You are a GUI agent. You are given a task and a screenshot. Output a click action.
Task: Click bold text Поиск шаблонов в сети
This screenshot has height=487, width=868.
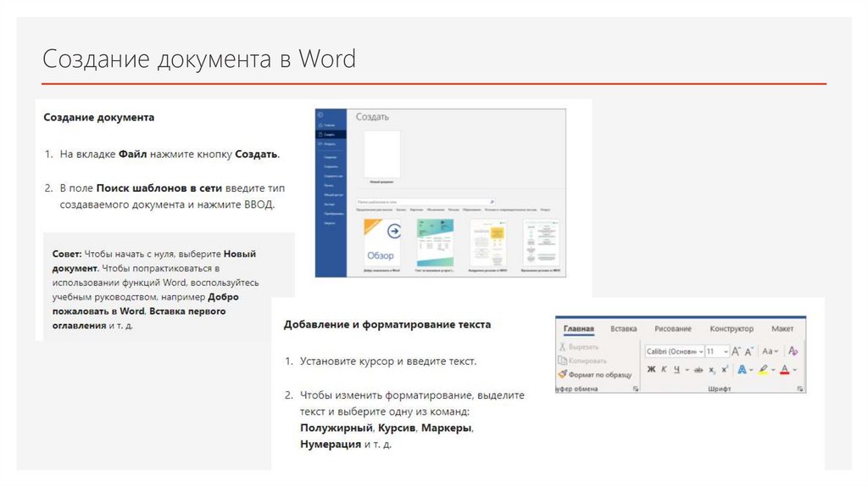[x=159, y=188]
